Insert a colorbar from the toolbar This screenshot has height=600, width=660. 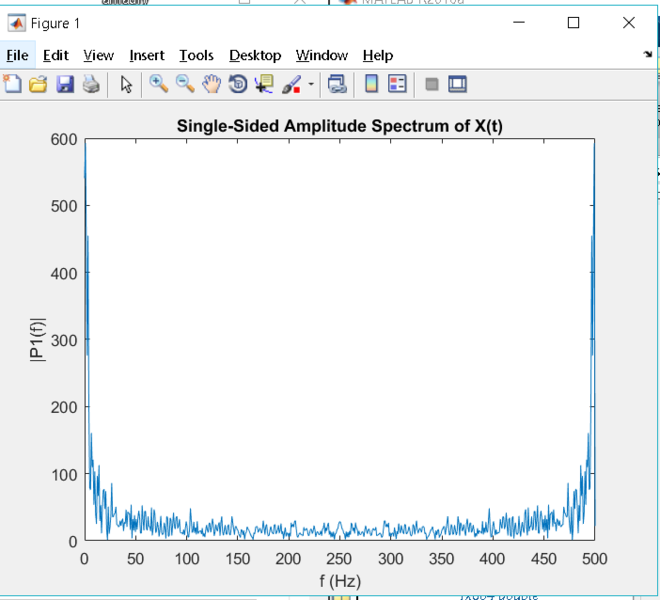point(371,85)
